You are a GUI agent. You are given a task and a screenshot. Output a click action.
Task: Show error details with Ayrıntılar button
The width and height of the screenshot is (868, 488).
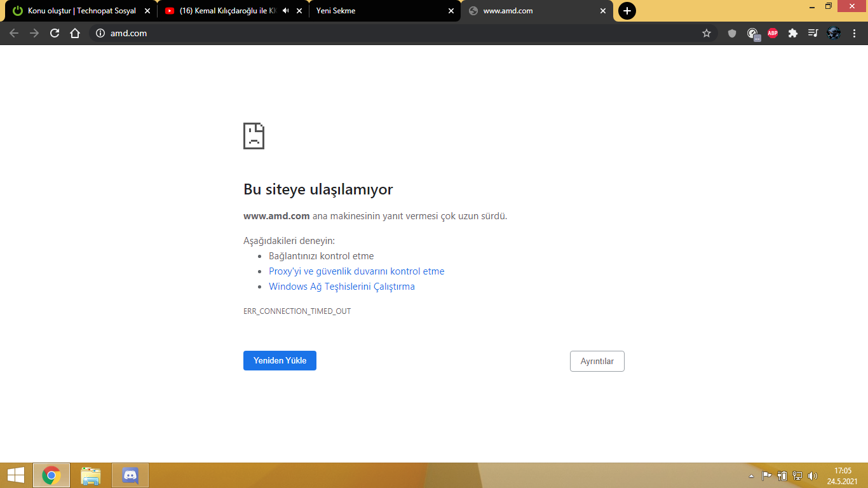[597, 361]
